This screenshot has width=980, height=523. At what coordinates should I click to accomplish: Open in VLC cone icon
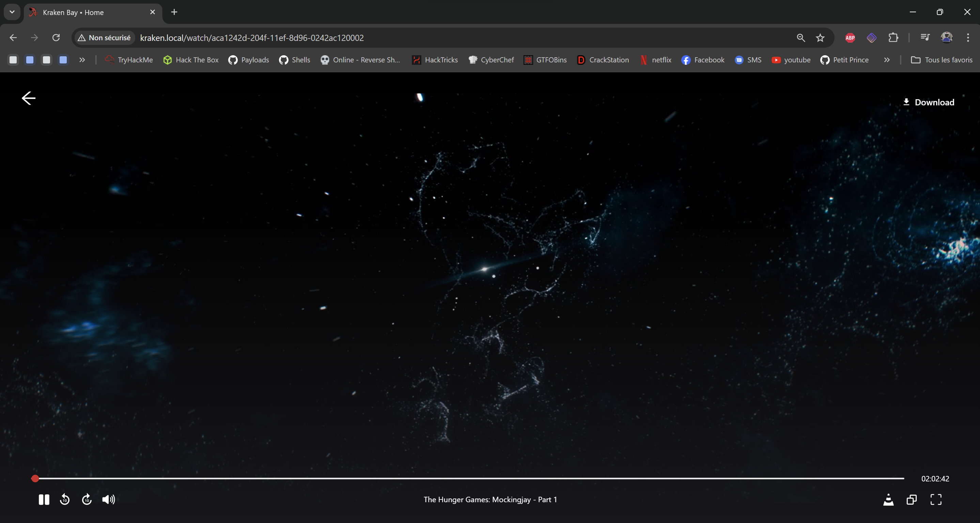(x=888, y=499)
